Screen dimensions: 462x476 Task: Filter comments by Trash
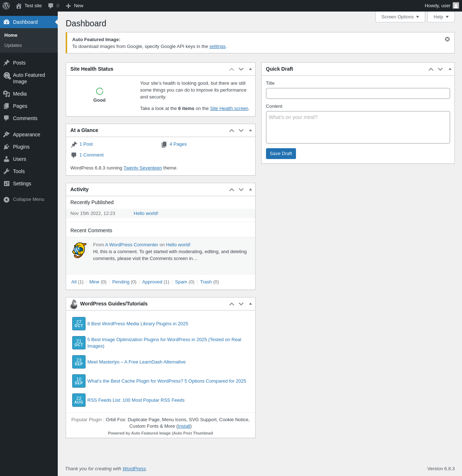click(206, 282)
